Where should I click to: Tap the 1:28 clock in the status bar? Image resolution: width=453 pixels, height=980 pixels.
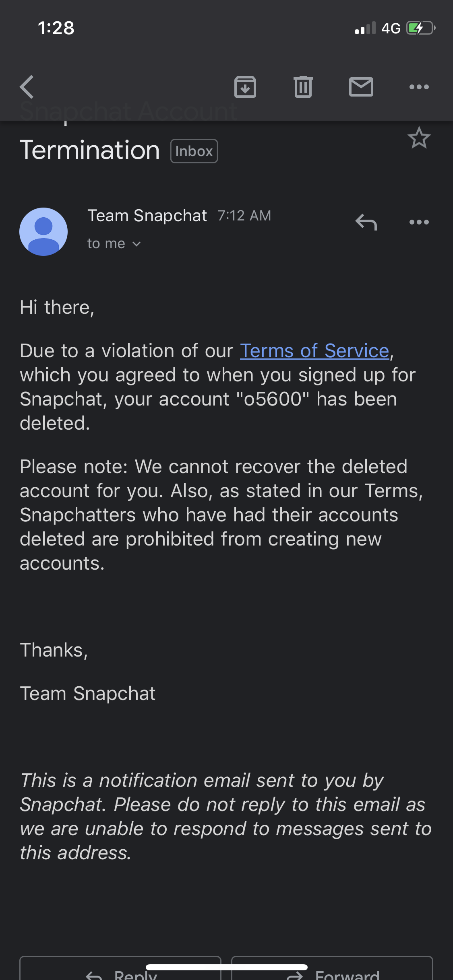(56, 28)
